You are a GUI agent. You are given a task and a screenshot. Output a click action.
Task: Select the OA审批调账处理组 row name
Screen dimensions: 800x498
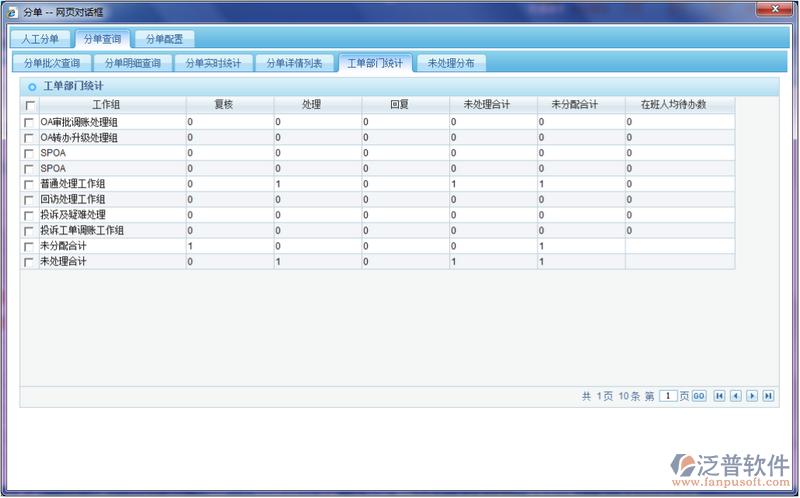[x=79, y=122]
